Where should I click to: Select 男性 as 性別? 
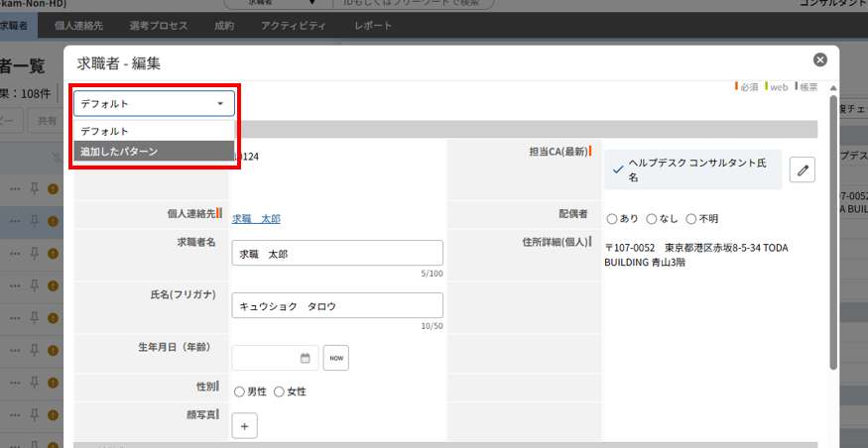(239, 392)
